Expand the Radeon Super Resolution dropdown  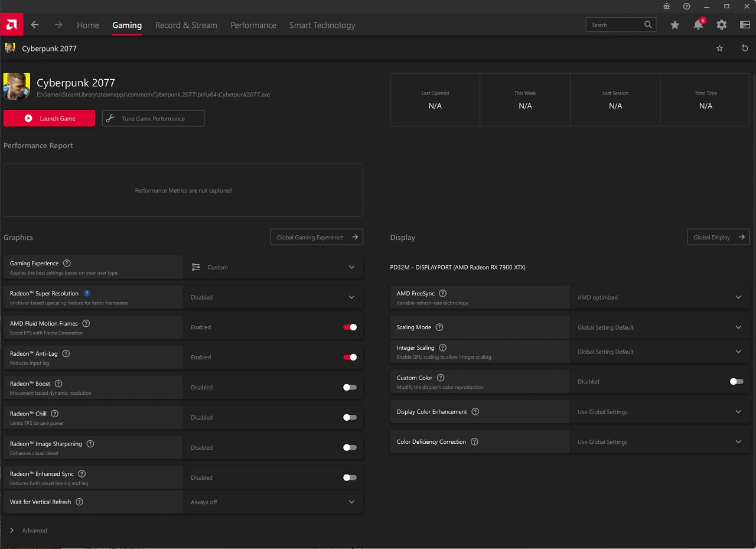(x=273, y=297)
